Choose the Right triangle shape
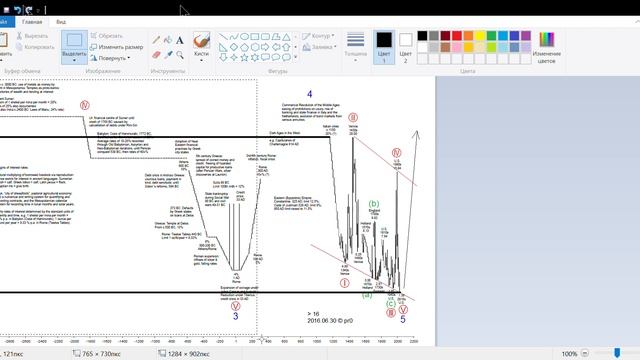This screenshot has height=360, width=640. click(x=223, y=47)
